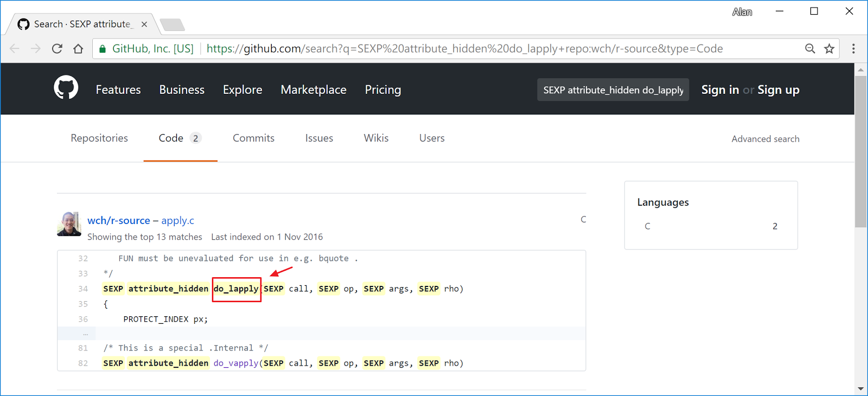Open Pricing in GitHub header

click(383, 90)
